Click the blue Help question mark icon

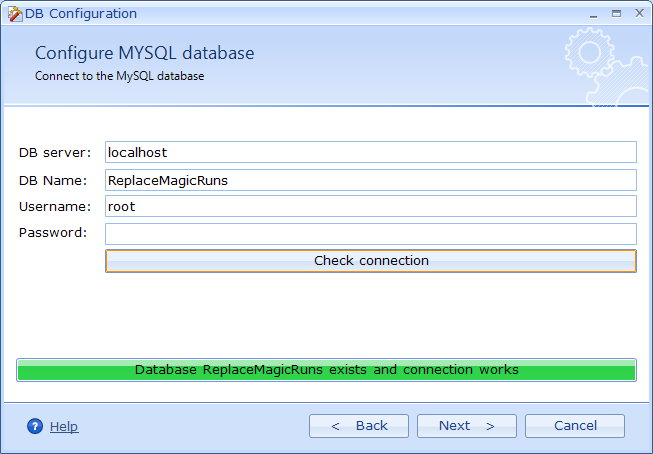35,426
